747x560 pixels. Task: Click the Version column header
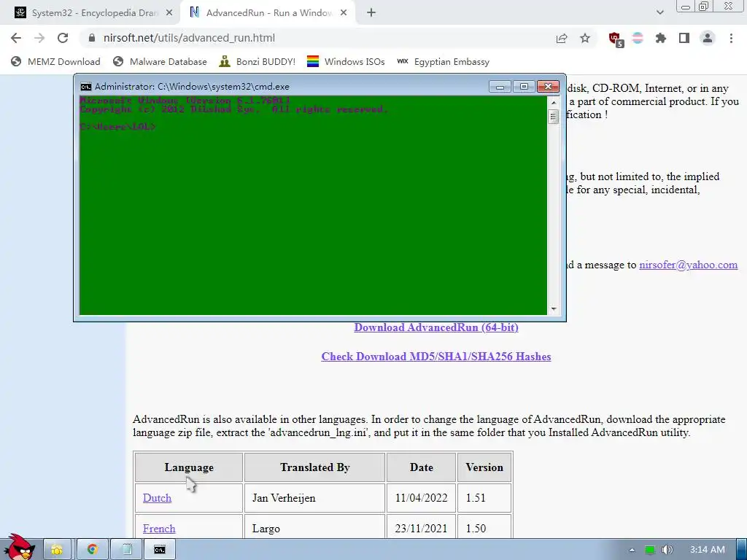pyautogui.click(x=484, y=467)
